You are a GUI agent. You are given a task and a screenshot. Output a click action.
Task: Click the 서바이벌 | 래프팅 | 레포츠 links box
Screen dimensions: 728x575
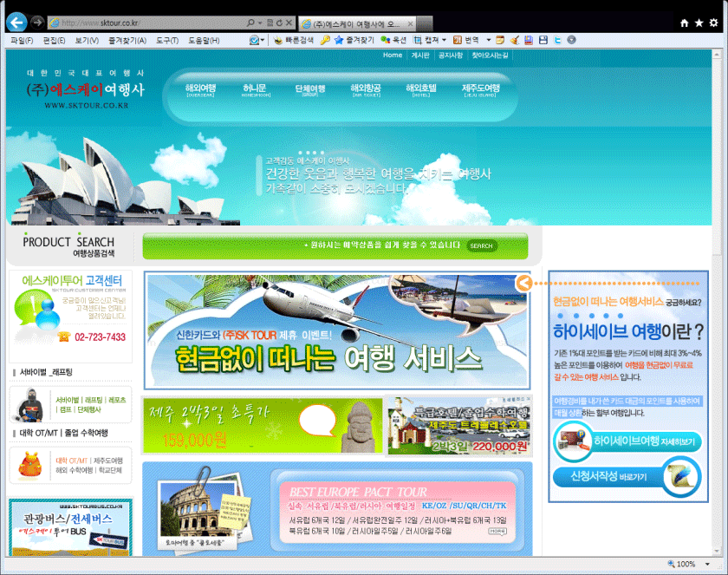[70, 404]
